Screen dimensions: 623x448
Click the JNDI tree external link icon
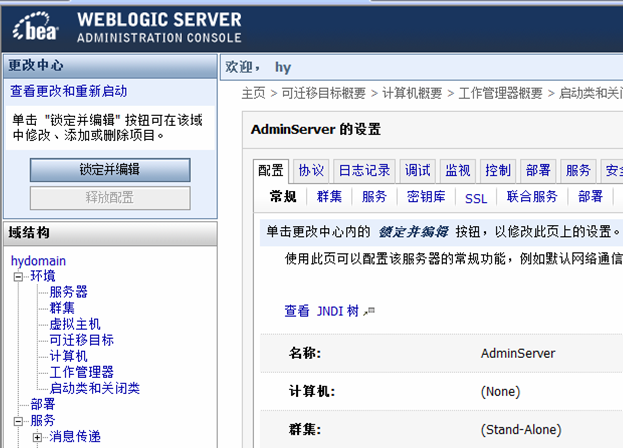coord(369,311)
